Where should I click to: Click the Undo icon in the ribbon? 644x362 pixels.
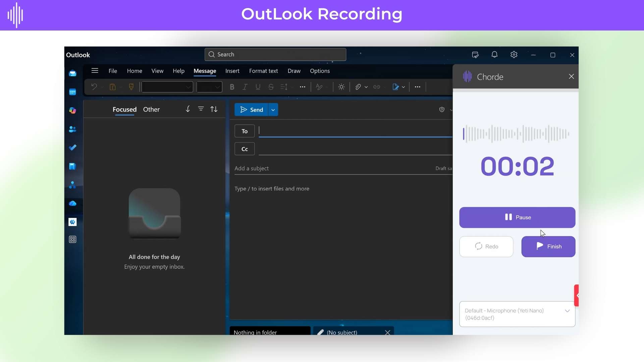[x=94, y=87]
